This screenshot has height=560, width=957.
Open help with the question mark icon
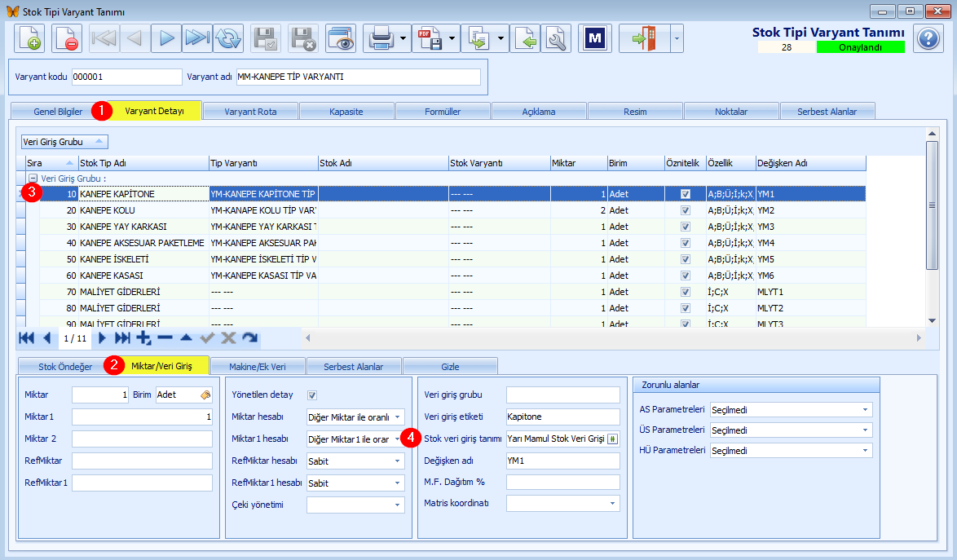pyautogui.click(x=928, y=38)
